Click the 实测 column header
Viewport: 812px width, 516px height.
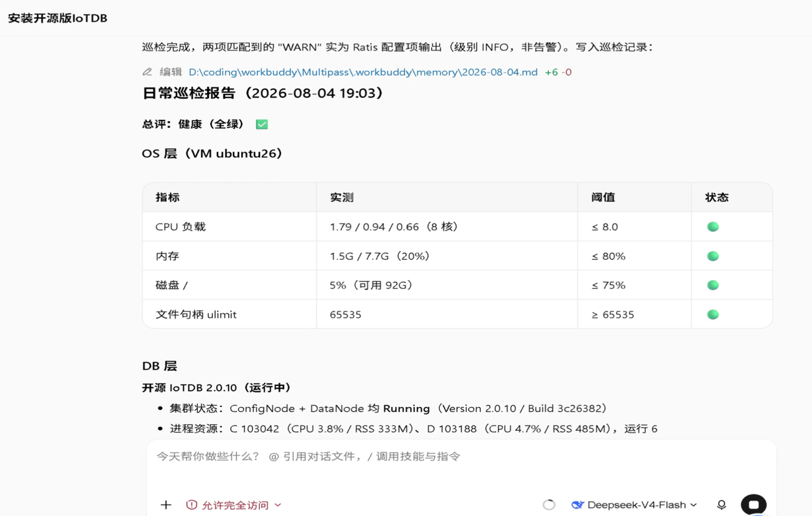pos(342,197)
